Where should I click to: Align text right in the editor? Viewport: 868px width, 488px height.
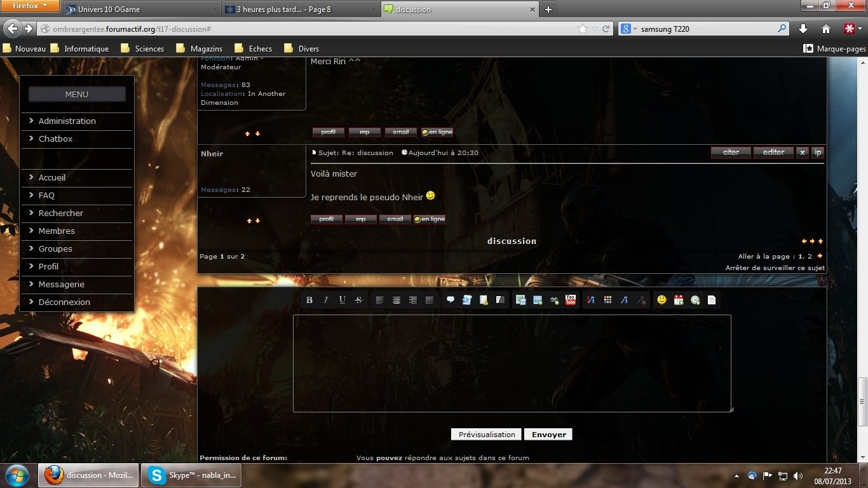pyautogui.click(x=413, y=300)
